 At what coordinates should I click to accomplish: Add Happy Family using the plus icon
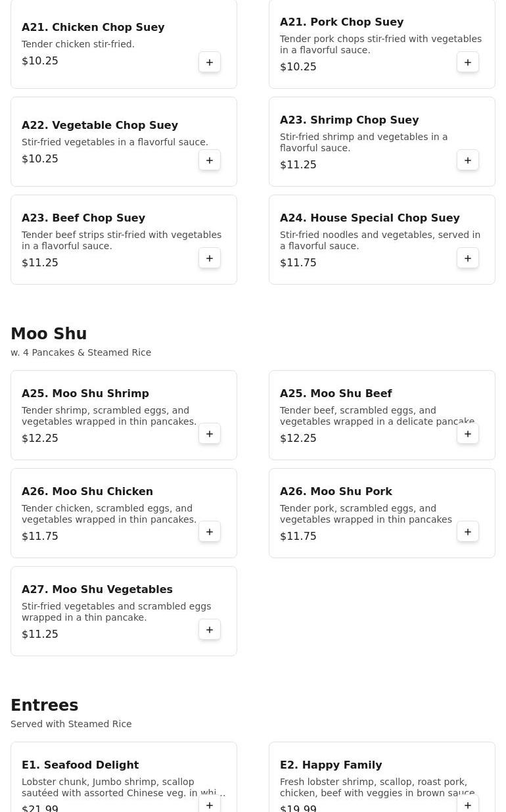coord(468,805)
